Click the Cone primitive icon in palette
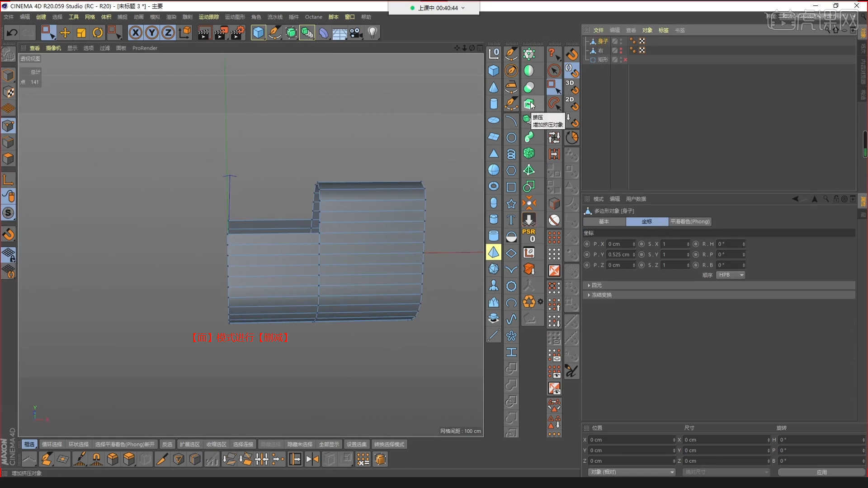This screenshot has height=488, width=868. (494, 87)
